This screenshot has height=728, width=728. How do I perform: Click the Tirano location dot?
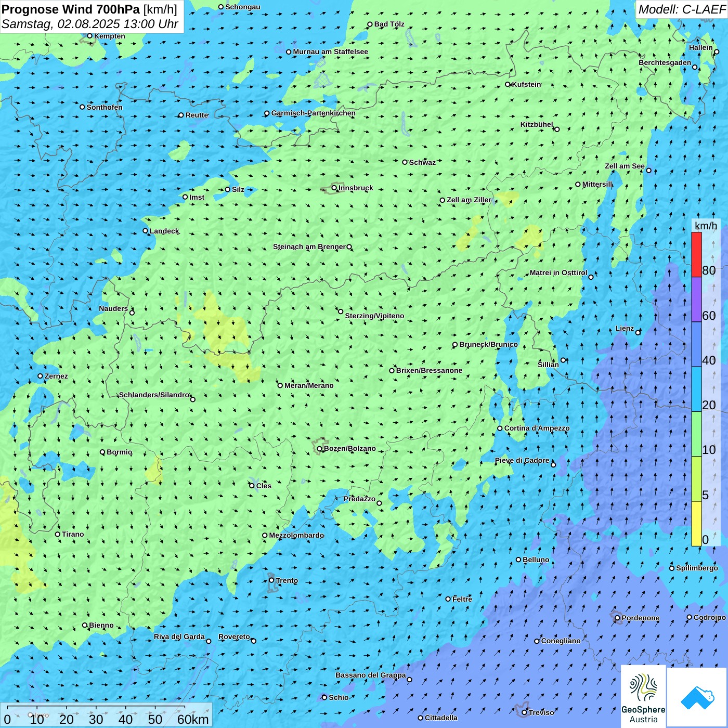coord(58,534)
